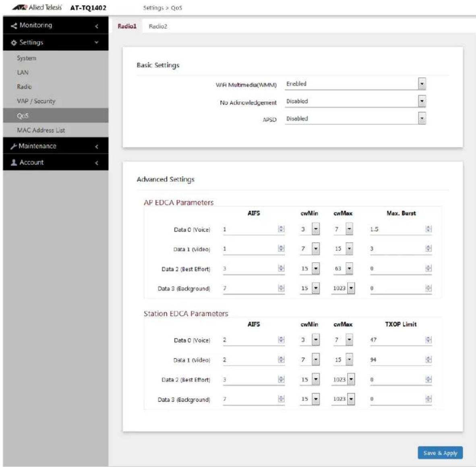Image resolution: width=476 pixels, height=467 pixels.
Task: Open AP Data 3 (Background) cwMax dropdown
Action: click(351, 288)
